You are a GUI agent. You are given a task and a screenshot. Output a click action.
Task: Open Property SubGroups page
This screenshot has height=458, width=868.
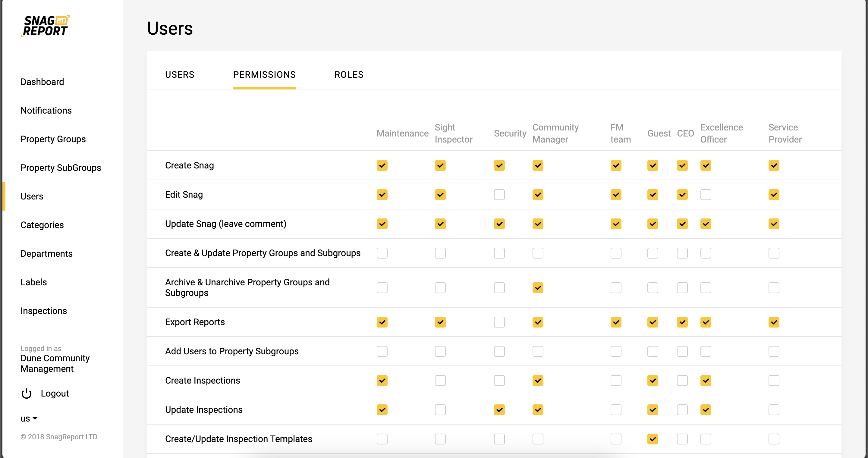coord(61,168)
